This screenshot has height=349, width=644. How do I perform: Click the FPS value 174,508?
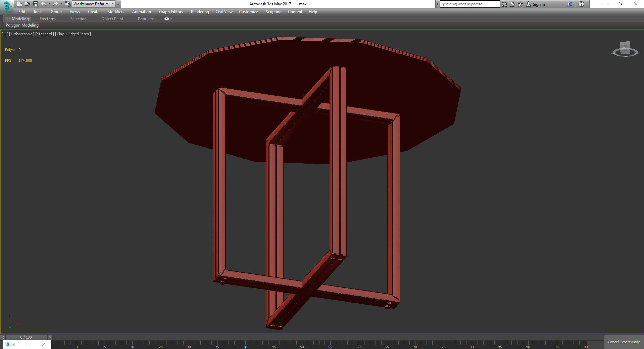[25, 60]
